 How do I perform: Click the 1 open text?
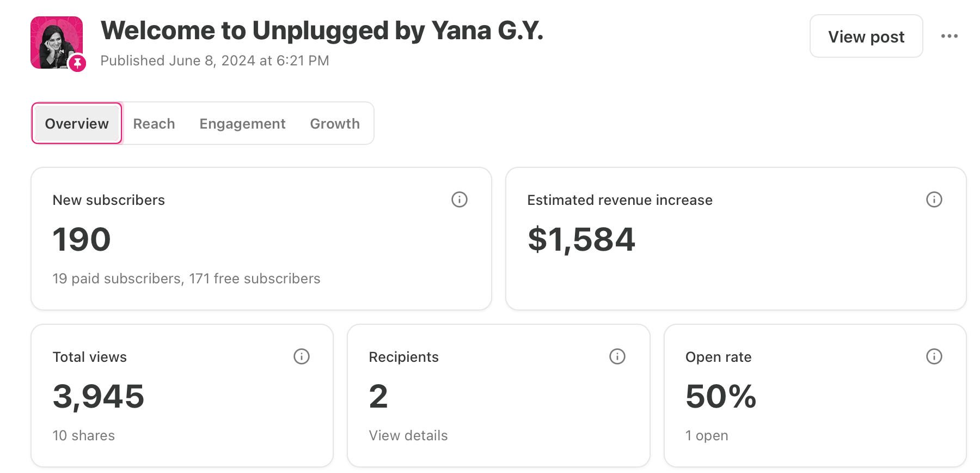pyautogui.click(x=707, y=435)
